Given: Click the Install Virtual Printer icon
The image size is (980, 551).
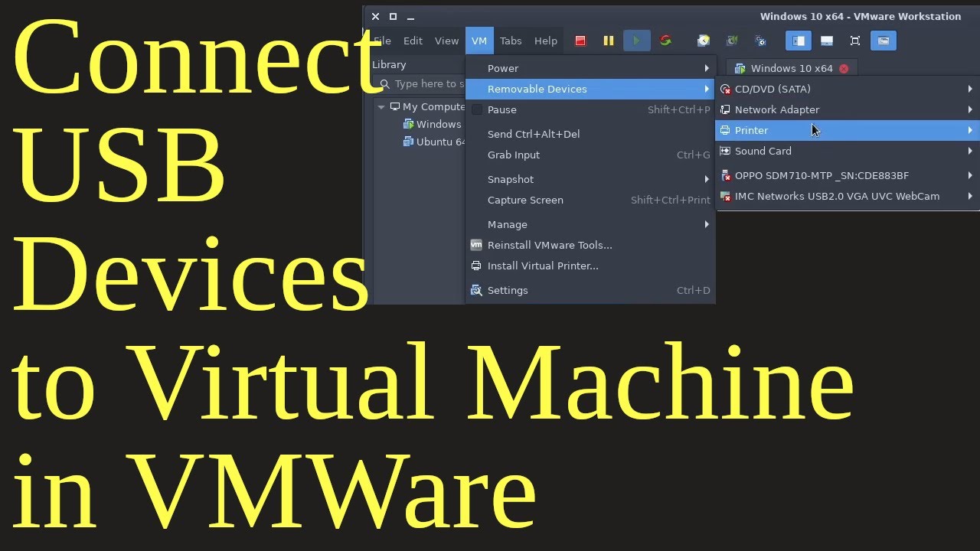Looking at the screenshot, I should (x=476, y=266).
